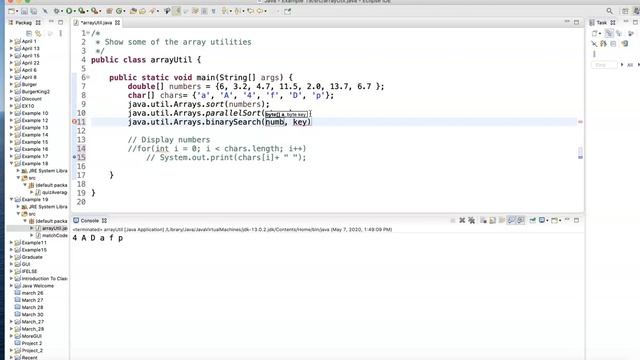Collapse the main method fold on line 6
Screen dimensions: 640x360
88,77
